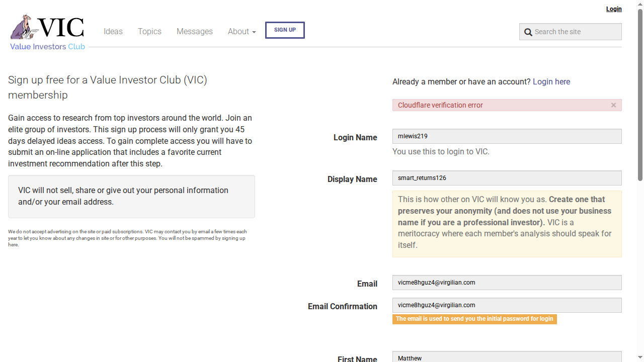Focus the First Name text box
This screenshot has width=644, height=362.
click(x=507, y=356)
